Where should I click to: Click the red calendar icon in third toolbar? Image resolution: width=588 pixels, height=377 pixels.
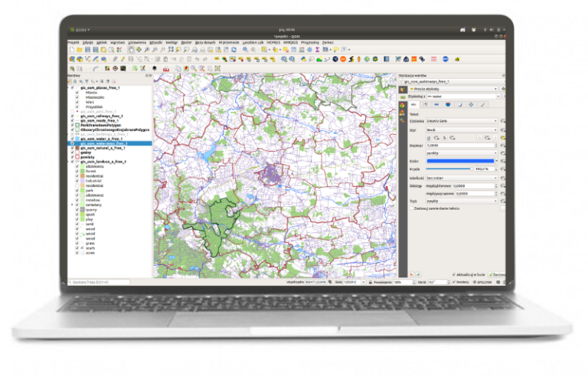coord(165,69)
